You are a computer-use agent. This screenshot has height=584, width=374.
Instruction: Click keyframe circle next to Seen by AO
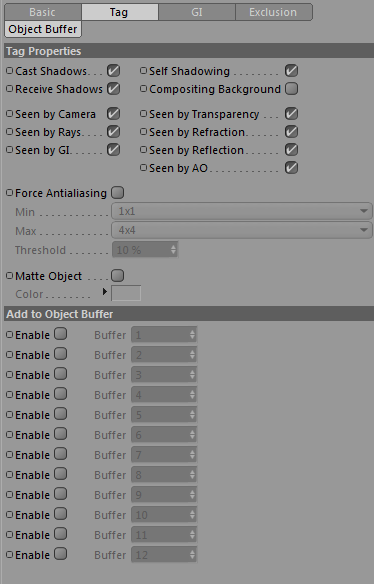[143, 168]
